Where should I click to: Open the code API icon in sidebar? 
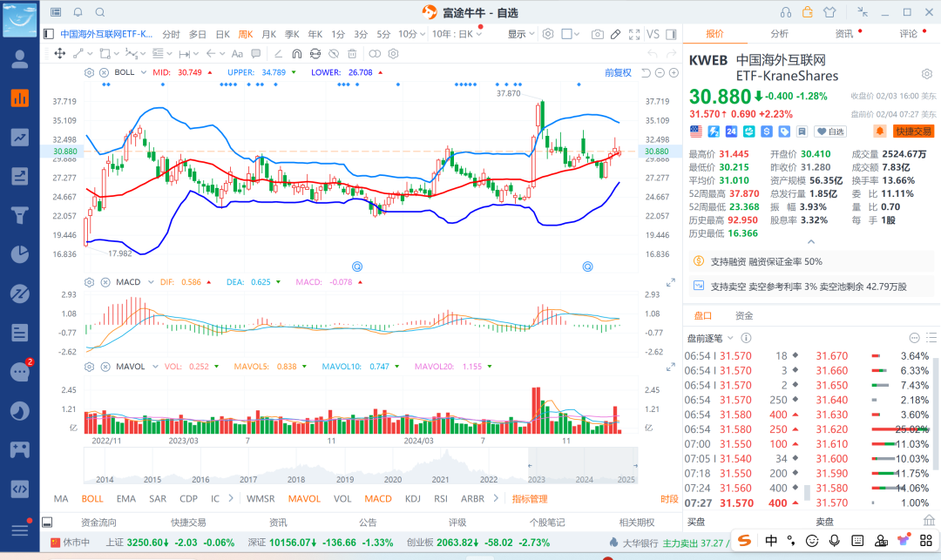20,489
